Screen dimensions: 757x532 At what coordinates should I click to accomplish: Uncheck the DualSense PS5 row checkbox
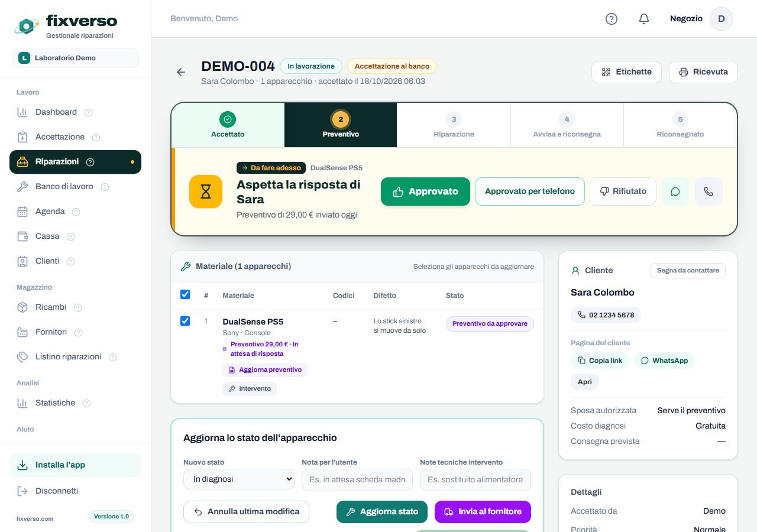click(x=185, y=321)
